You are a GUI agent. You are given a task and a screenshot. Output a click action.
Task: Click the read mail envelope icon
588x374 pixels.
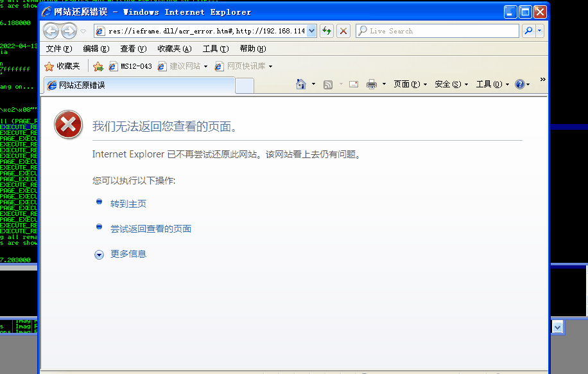(x=354, y=84)
